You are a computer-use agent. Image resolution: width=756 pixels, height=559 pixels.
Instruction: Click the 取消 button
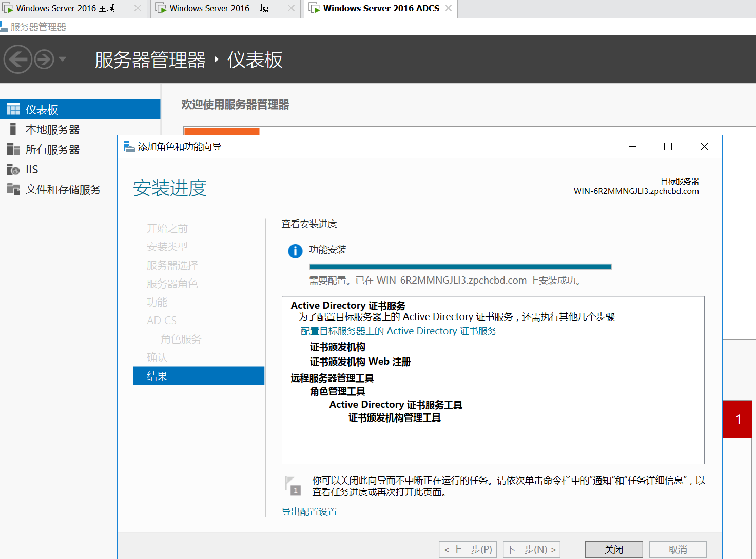point(678,550)
